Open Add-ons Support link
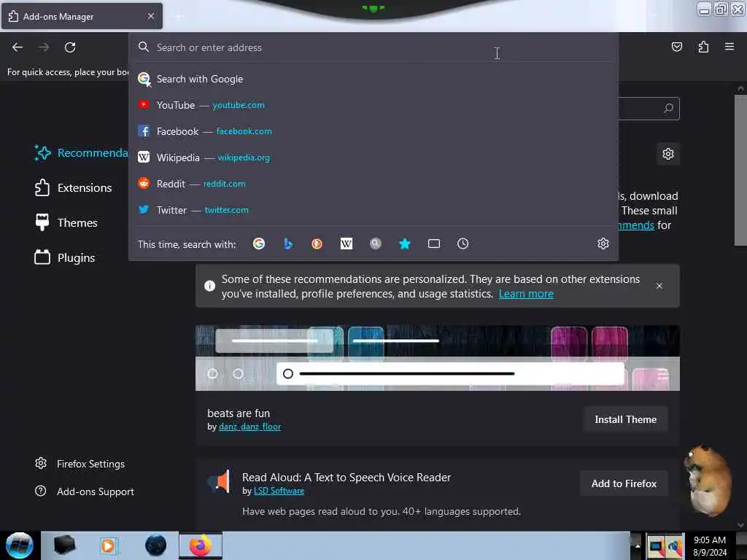747x560 pixels. (85, 491)
